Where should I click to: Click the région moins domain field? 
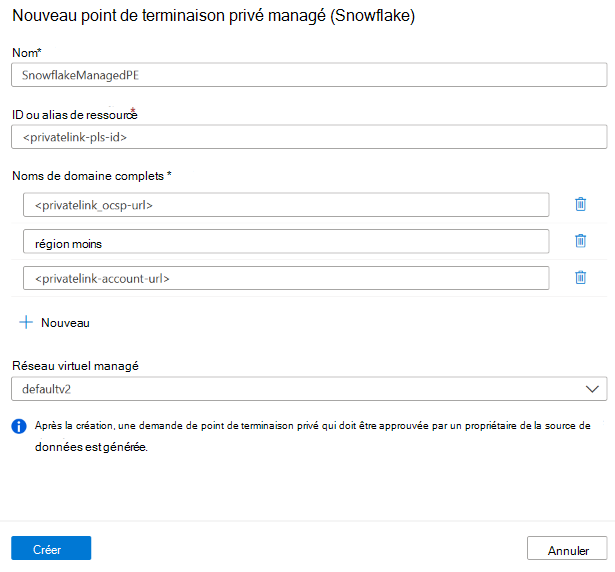click(x=286, y=241)
